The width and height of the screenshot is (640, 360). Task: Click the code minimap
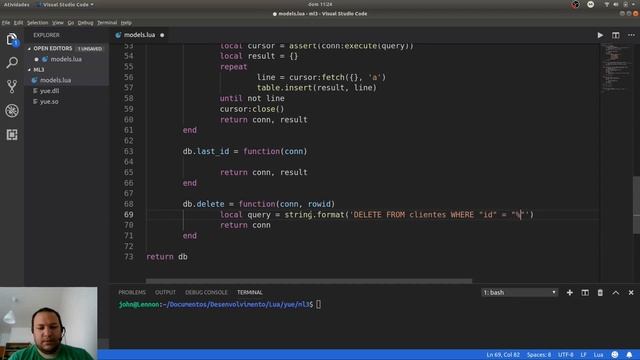615,67
